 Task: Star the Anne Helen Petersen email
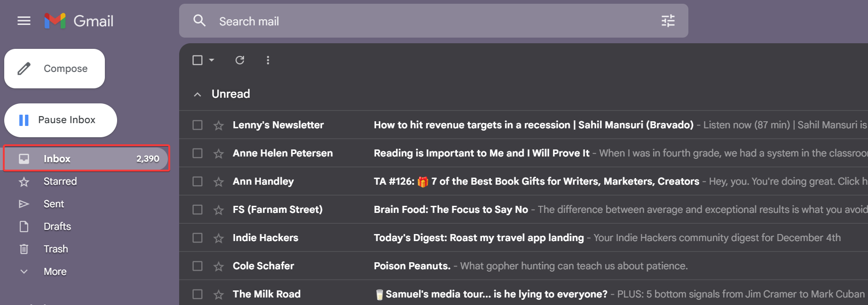(219, 153)
